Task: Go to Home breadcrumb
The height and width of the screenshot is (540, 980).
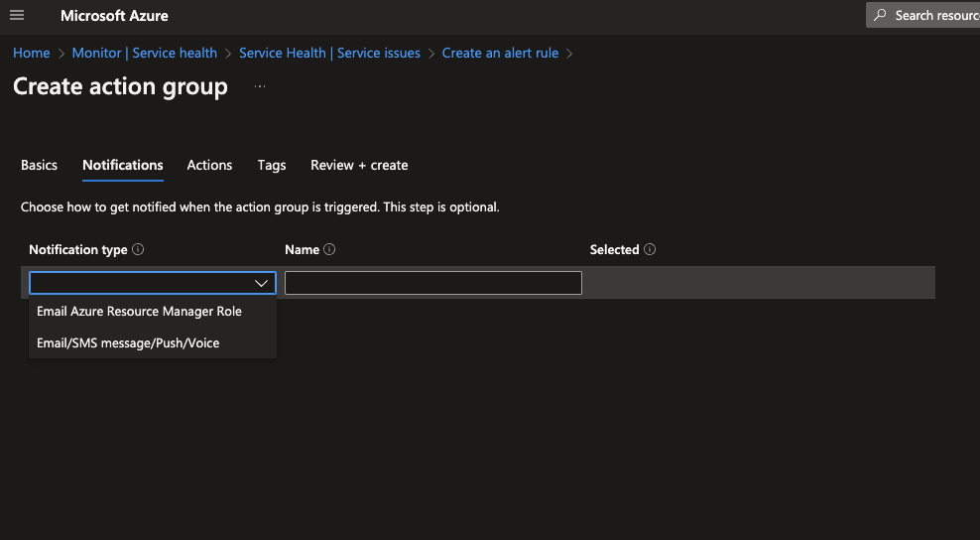Action: (32, 54)
